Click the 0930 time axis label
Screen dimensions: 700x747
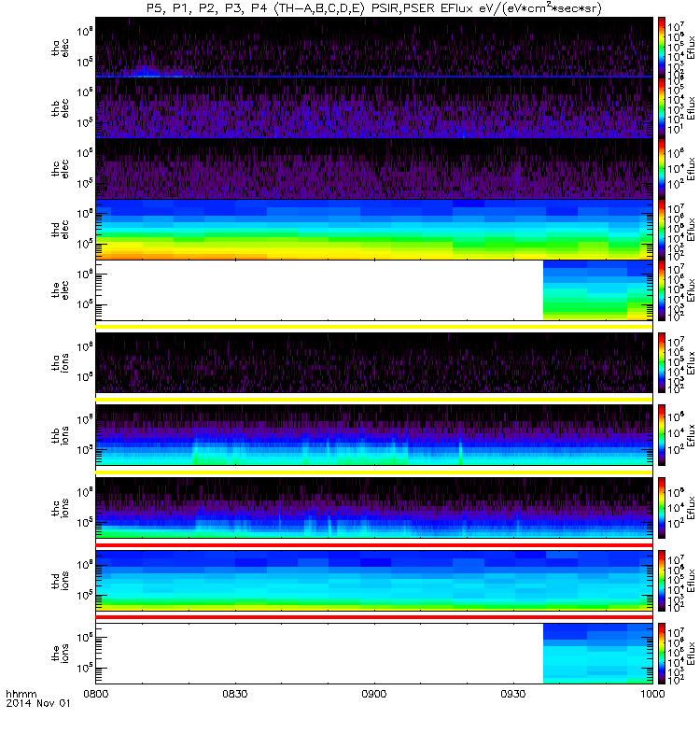point(513,694)
